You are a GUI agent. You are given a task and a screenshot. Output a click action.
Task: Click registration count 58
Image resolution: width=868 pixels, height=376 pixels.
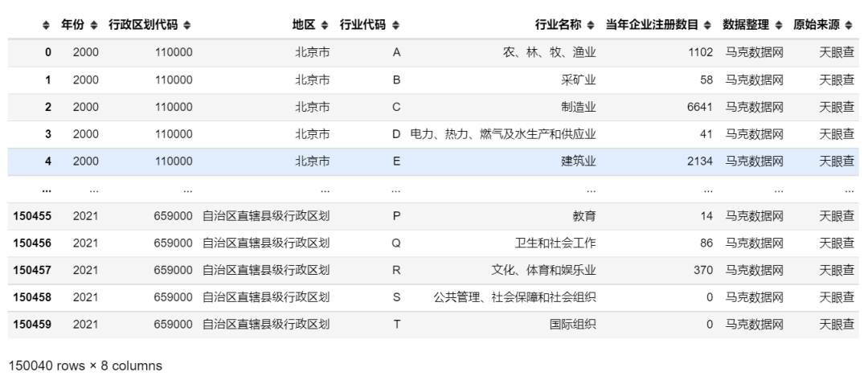pos(706,80)
